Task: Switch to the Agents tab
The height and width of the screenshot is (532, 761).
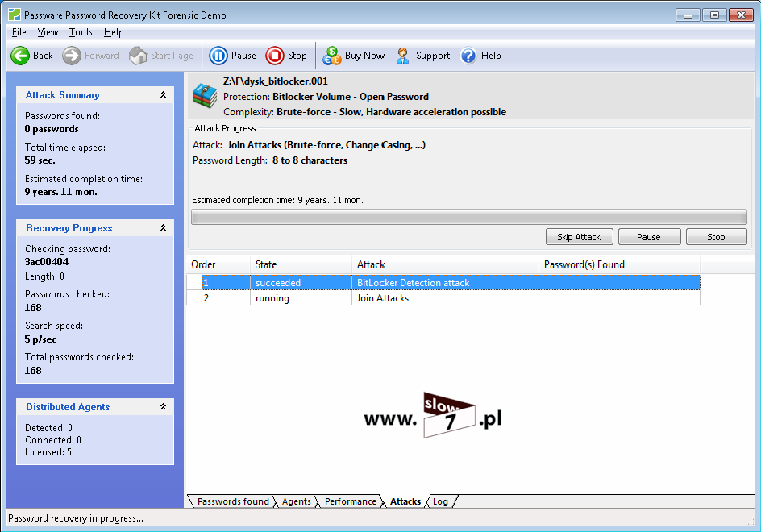Action: coord(296,501)
